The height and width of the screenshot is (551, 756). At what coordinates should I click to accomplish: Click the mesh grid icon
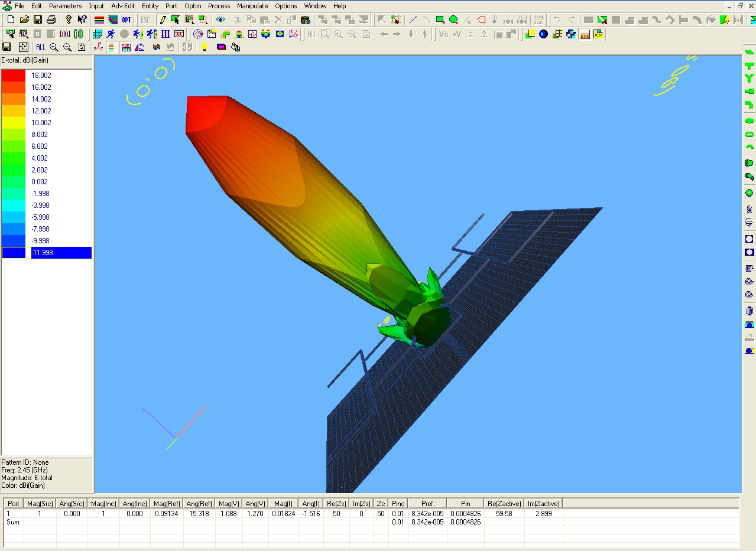(97, 34)
